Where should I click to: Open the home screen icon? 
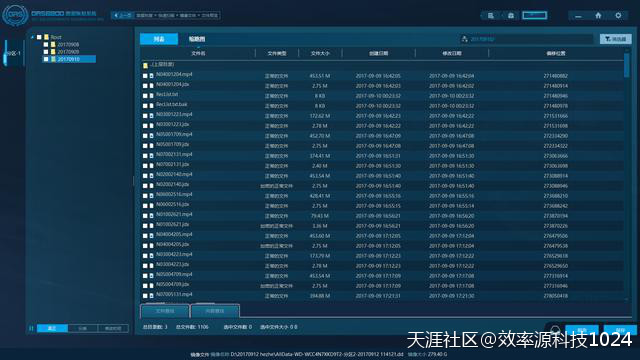click(x=598, y=16)
